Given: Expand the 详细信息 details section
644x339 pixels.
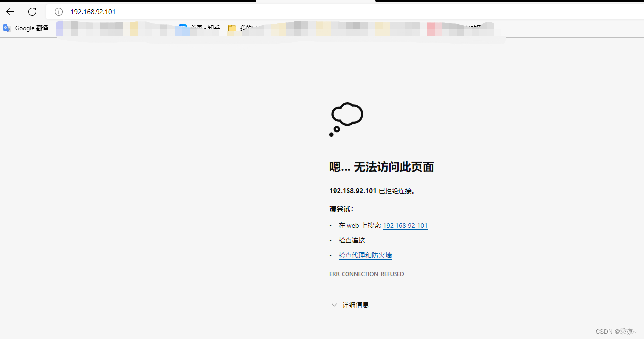Looking at the screenshot, I should pos(356,304).
